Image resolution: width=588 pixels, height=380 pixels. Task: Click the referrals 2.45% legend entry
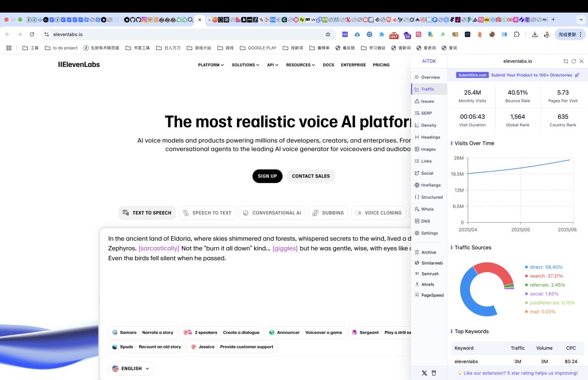pyautogui.click(x=545, y=285)
